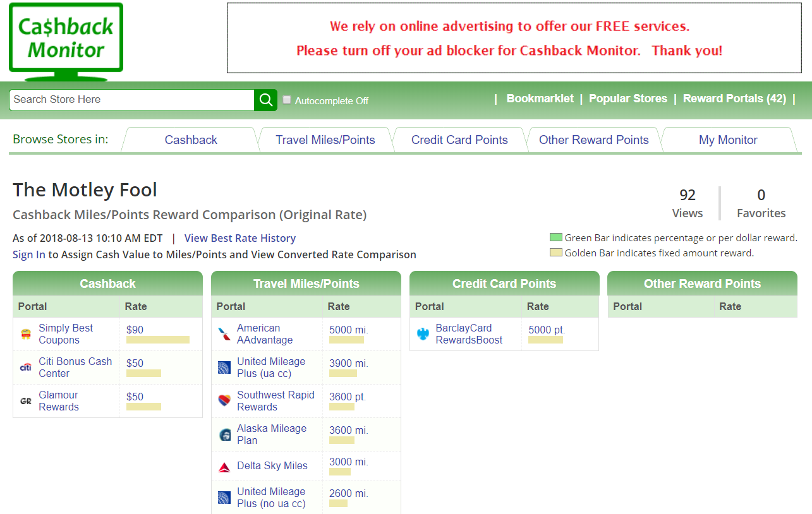Switch to the Credit Card Points tab

459,140
